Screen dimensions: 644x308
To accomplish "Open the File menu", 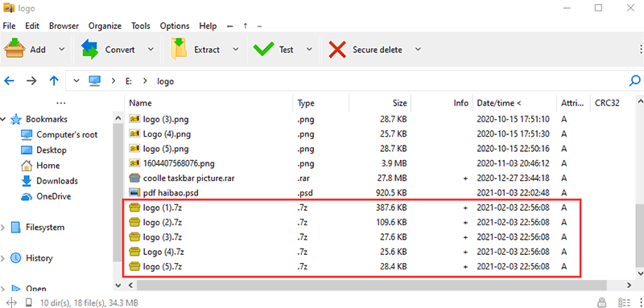I will click(9, 26).
